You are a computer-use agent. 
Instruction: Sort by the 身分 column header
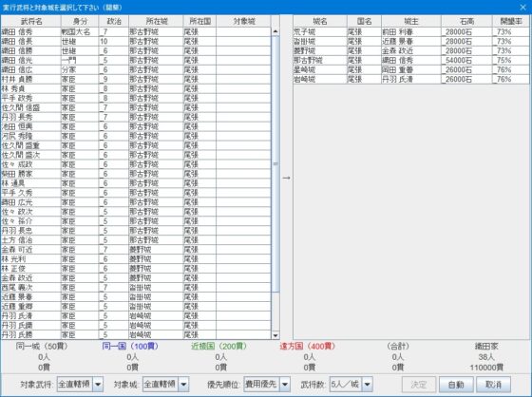(x=80, y=21)
